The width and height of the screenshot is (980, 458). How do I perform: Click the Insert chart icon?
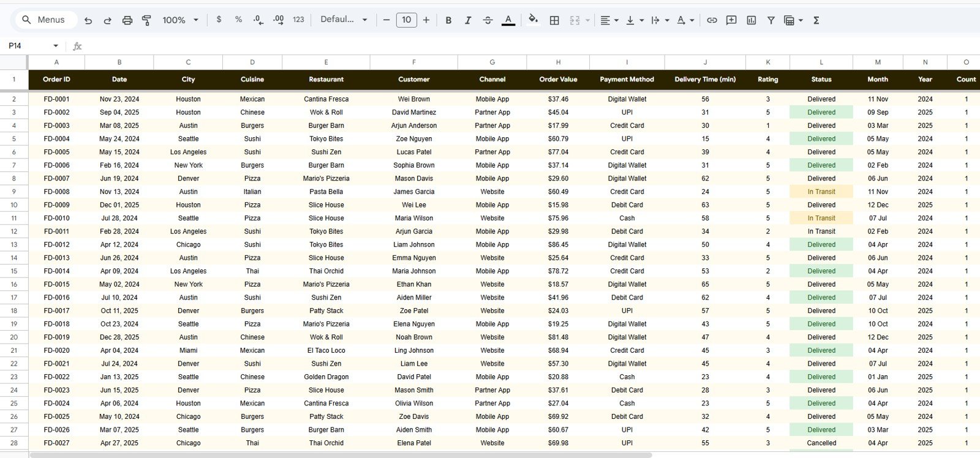point(751,20)
